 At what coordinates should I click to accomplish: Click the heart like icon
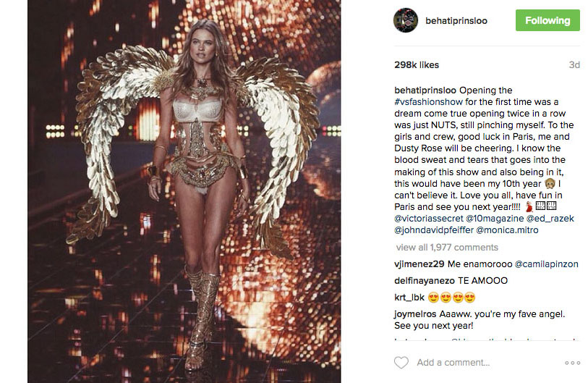tap(401, 362)
